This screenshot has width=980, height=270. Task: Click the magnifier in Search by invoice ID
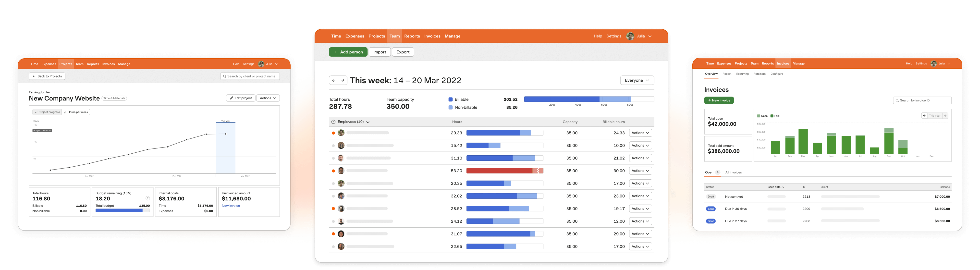click(897, 100)
